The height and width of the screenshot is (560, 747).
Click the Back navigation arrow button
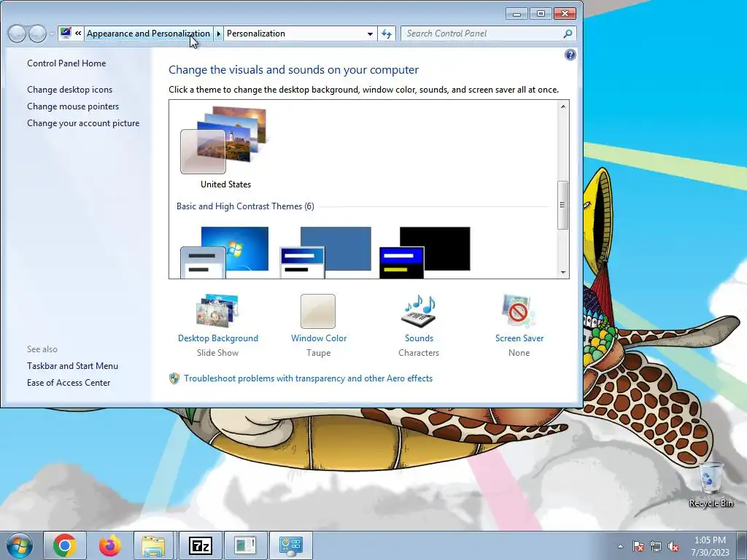(17, 34)
